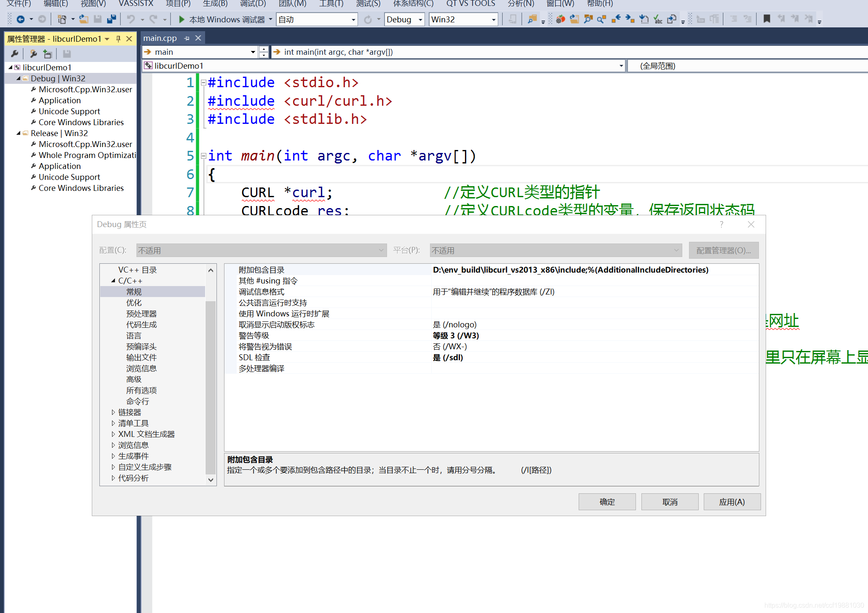868x613 pixels.
Task: Open the 工具(T) tools menu
Action: pyautogui.click(x=331, y=4)
